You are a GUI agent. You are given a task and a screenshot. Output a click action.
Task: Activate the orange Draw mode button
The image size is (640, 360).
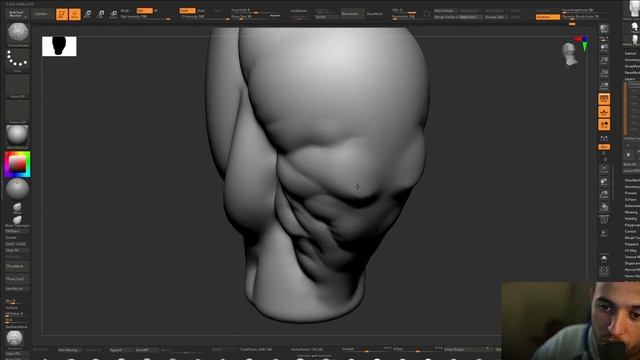coord(75,14)
